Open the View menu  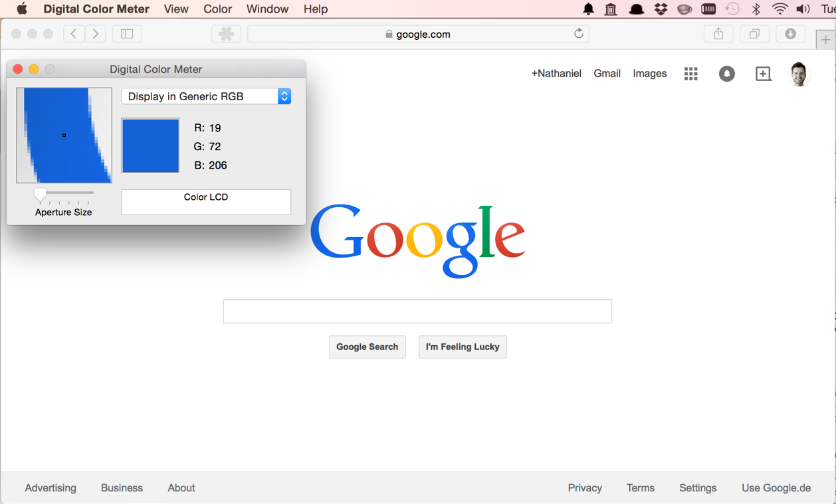[x=176, y=9]
